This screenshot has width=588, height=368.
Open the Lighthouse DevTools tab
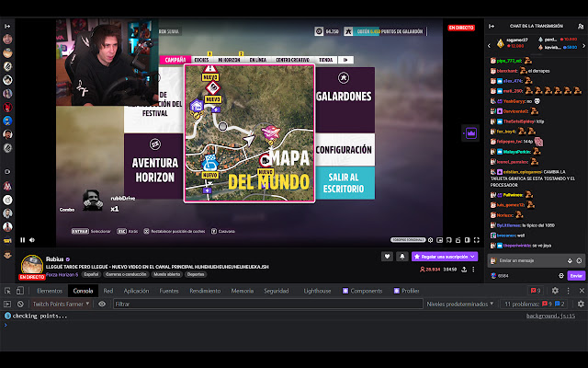(x=317, y=291)
